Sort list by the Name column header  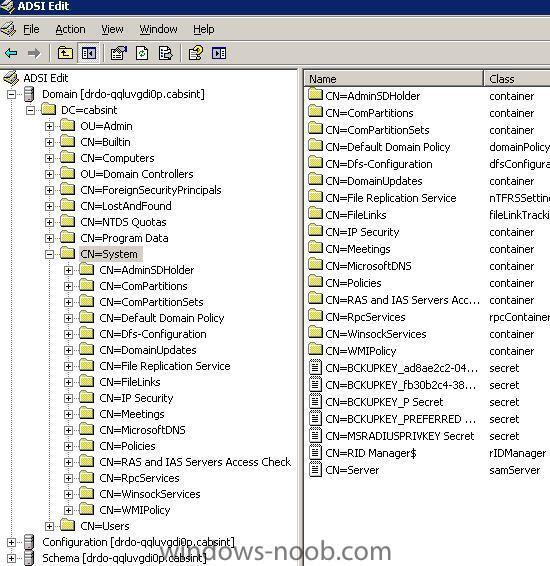[394, 79]
